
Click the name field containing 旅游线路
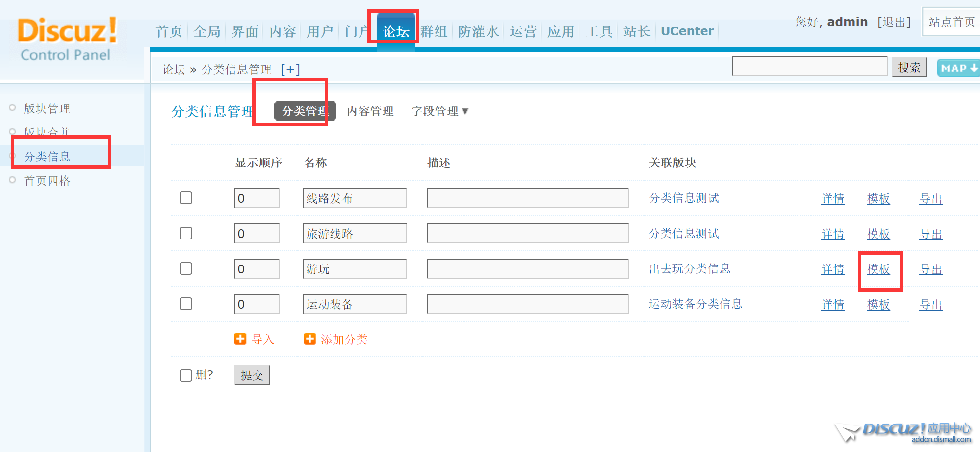pyautogui.click(x=355, y=234)
